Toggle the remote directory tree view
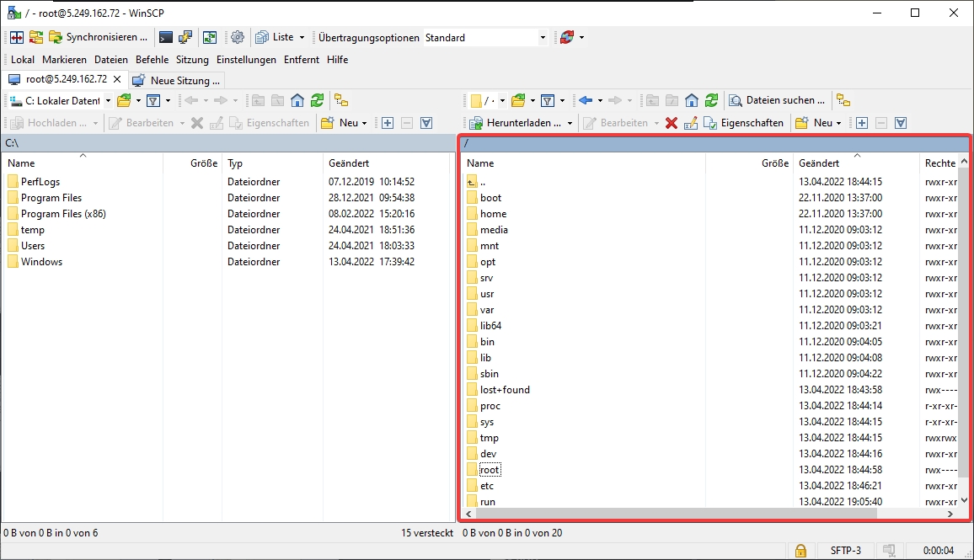This screenshot has height=560, width=974. [843, 100]
